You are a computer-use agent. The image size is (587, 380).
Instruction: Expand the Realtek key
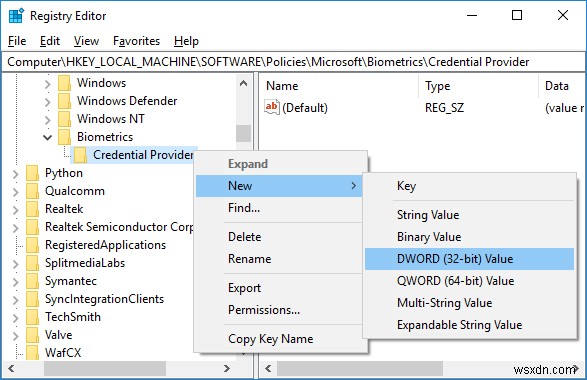(x=15, y=209)
